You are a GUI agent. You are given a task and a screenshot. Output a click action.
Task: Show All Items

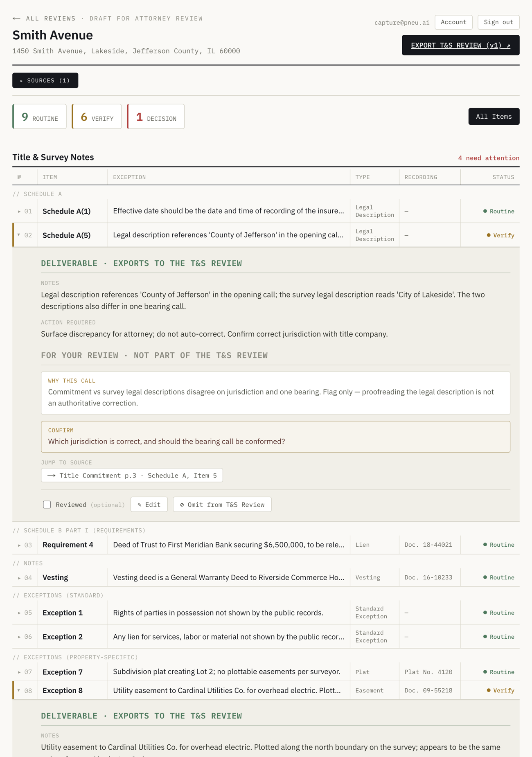494,117
